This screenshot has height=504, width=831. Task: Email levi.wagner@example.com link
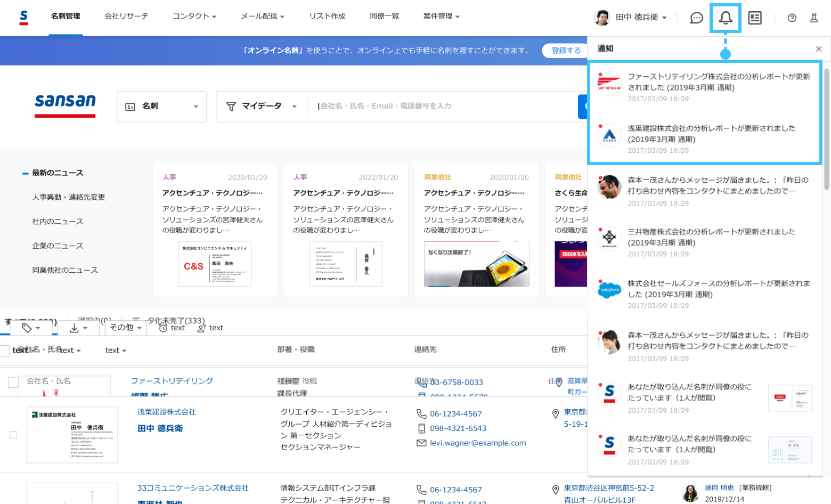click(x=478, y=443)
